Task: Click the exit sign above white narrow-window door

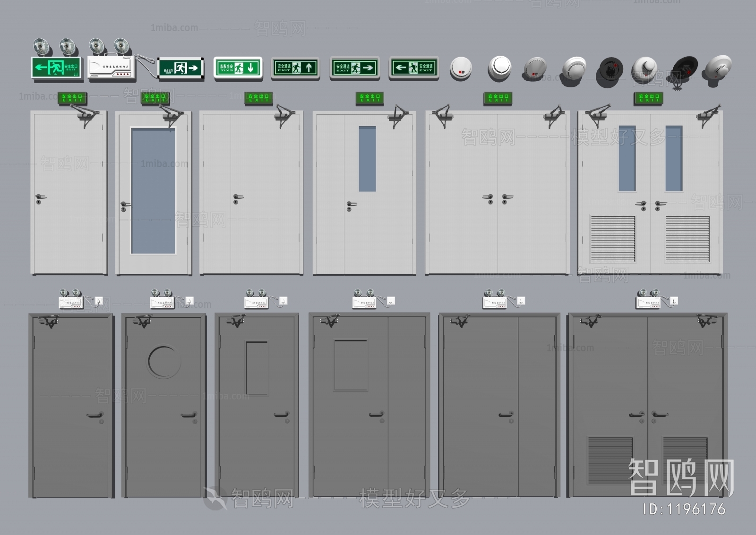Action: [369, 98]
